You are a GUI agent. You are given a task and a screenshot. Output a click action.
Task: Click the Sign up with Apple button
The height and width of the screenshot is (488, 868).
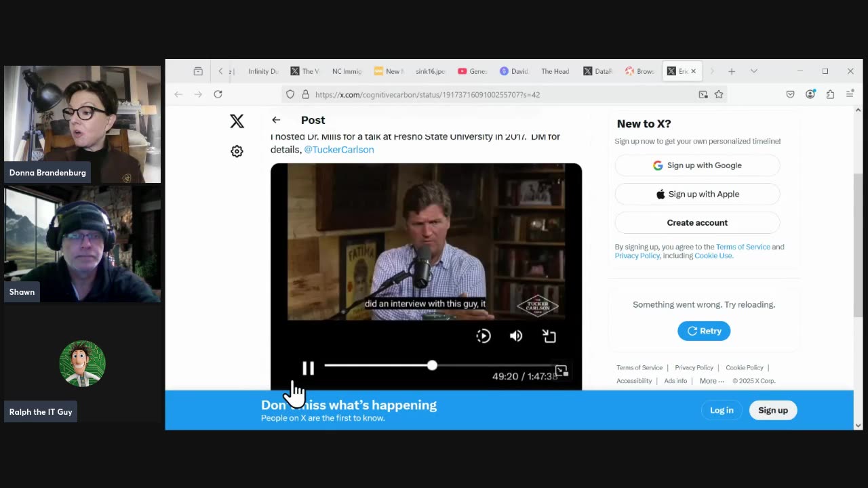point(697,194)
